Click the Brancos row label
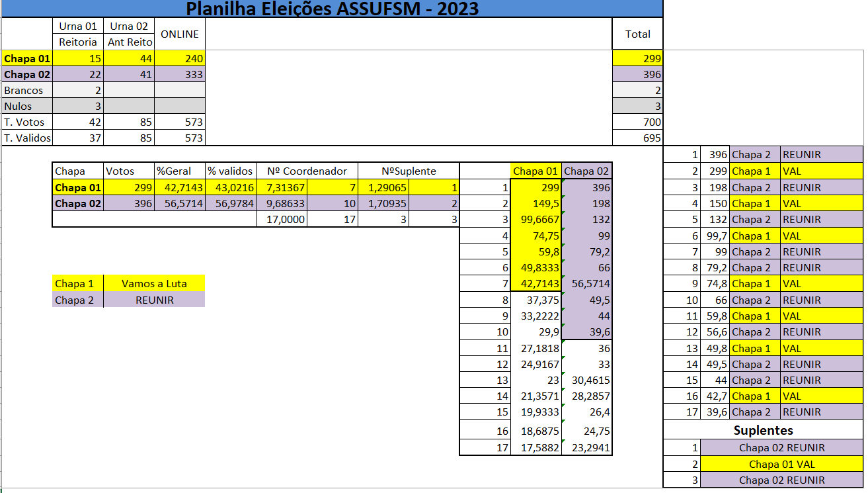The height and width of the screenshot is (493, 868). tap(26, 90)
